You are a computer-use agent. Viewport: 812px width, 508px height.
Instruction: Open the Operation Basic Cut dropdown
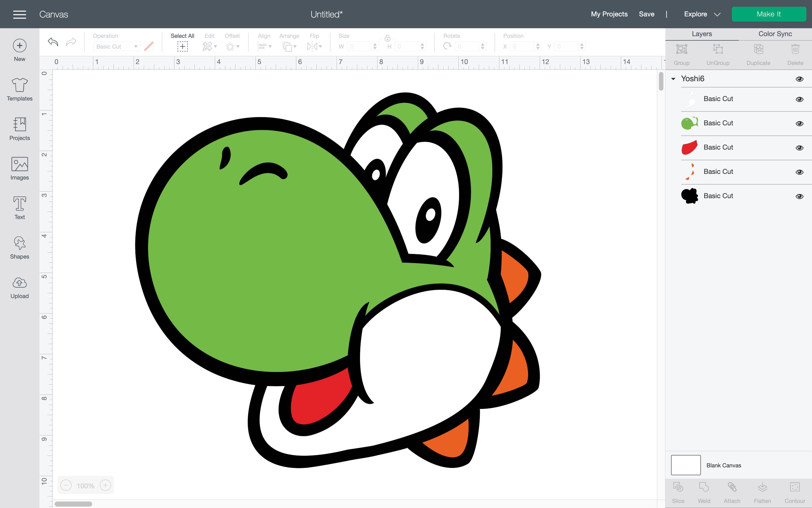tap(116, 46)
